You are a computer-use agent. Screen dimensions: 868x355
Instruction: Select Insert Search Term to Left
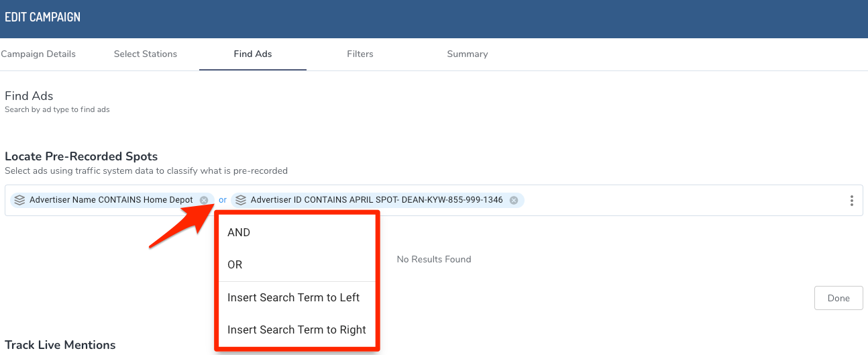pyautogui.click(x=293, y=297)
